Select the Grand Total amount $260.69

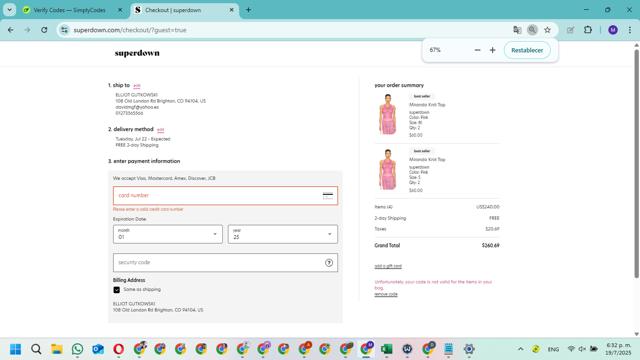(x=490, y=246)
